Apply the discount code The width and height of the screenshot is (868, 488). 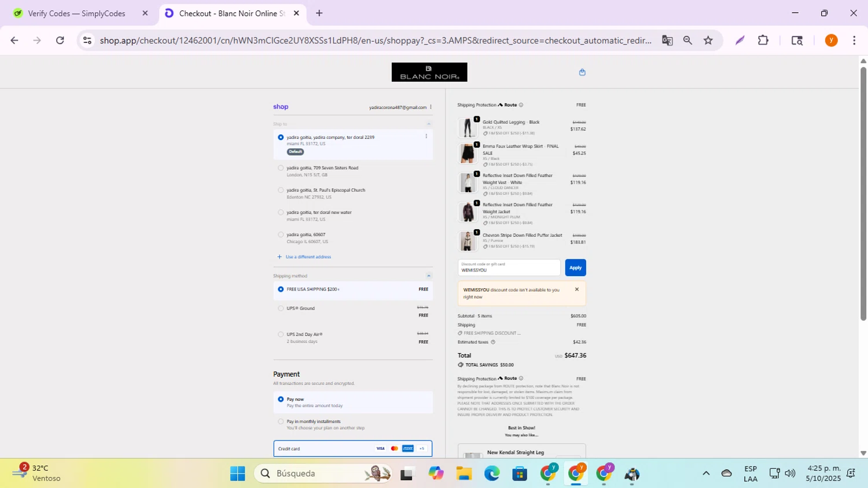(575, 267)
